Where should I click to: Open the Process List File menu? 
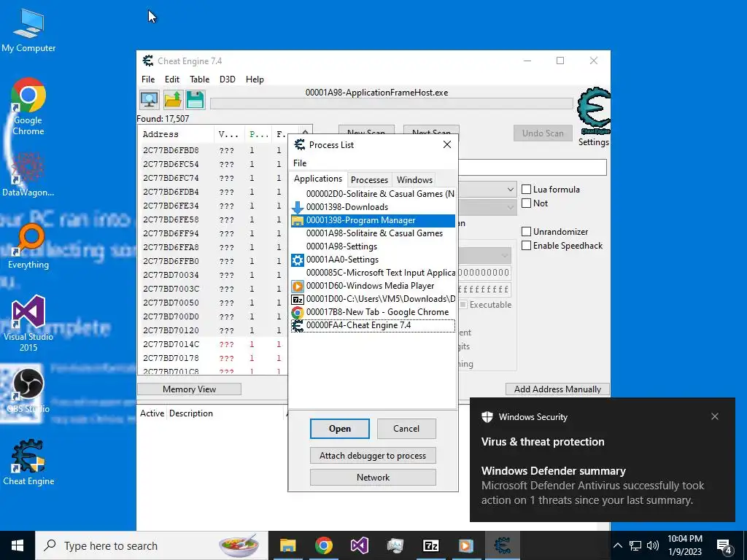tap(300, 163)
